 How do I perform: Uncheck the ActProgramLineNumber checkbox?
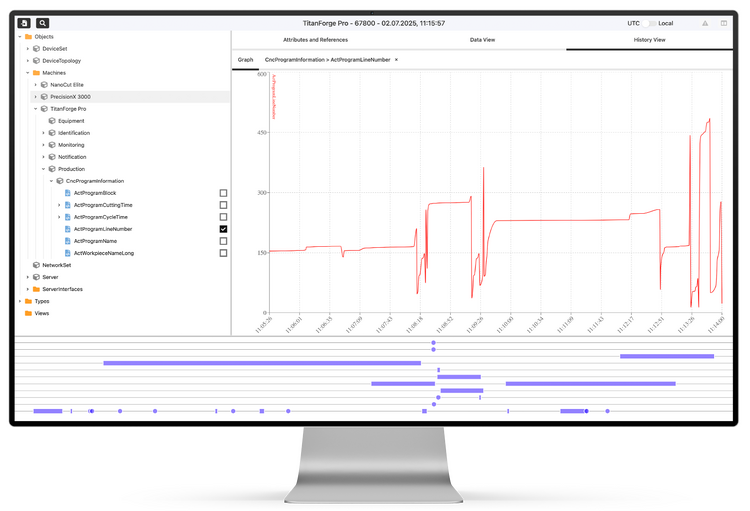point(223,229)
